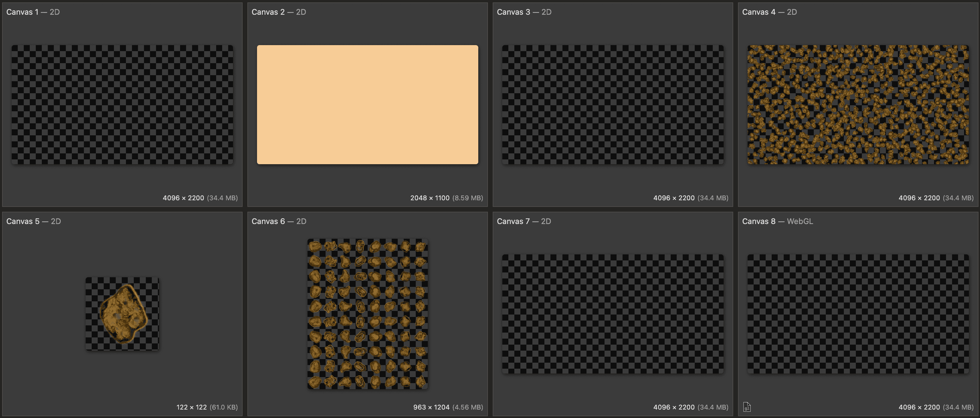
Task: Select the "Canvas 5 — 2D" title
Action: pos(33,221)
